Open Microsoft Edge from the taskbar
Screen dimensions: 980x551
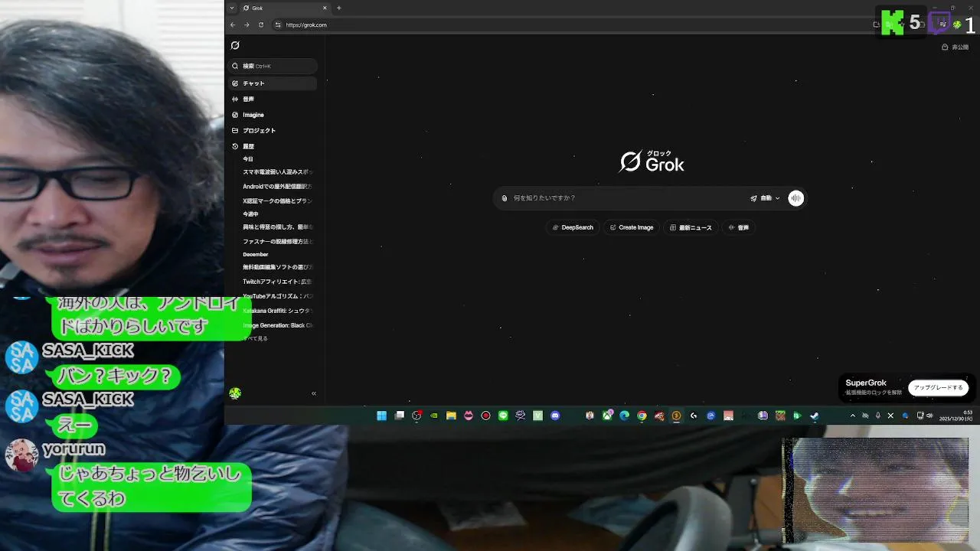(x=625, y=416)
